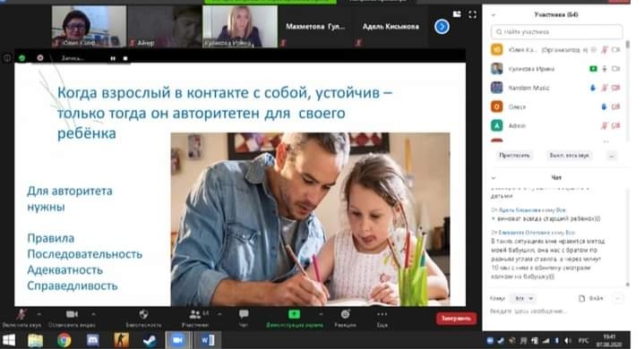Open the chat three-dots options button

(x=617, y=298)
